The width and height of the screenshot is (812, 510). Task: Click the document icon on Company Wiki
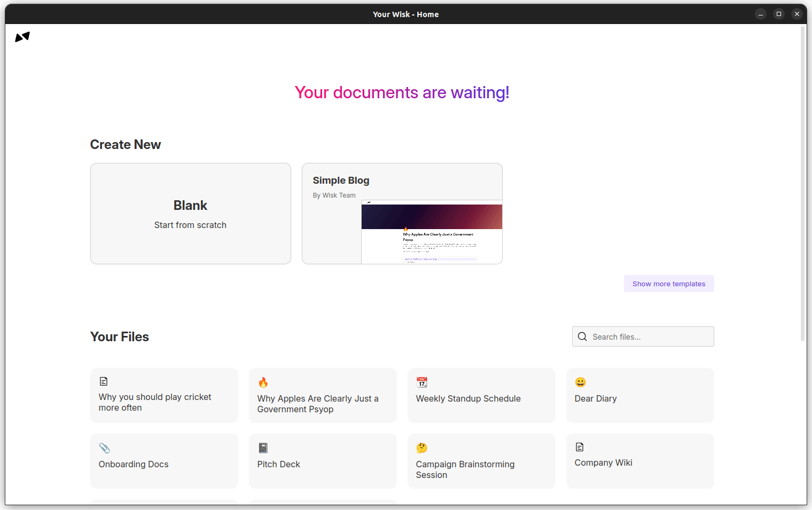tap(580, 447)
